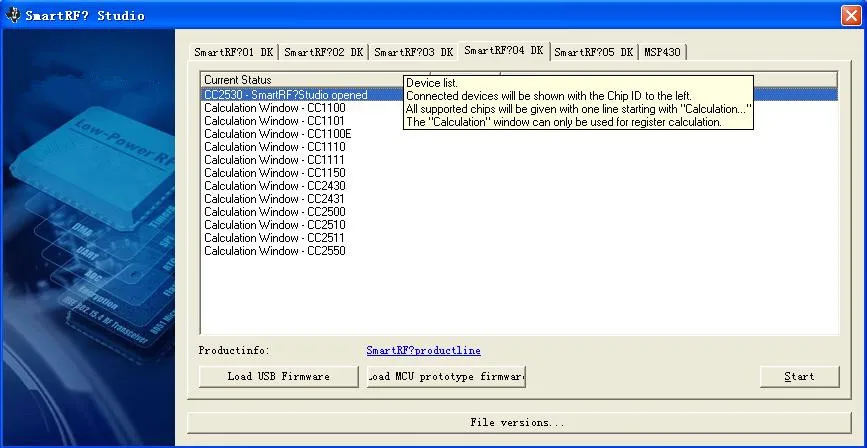Switch to the SmartRF?01 DK tab
The height and width of the screenshot is (448, 867).
(x=233, y=52)
